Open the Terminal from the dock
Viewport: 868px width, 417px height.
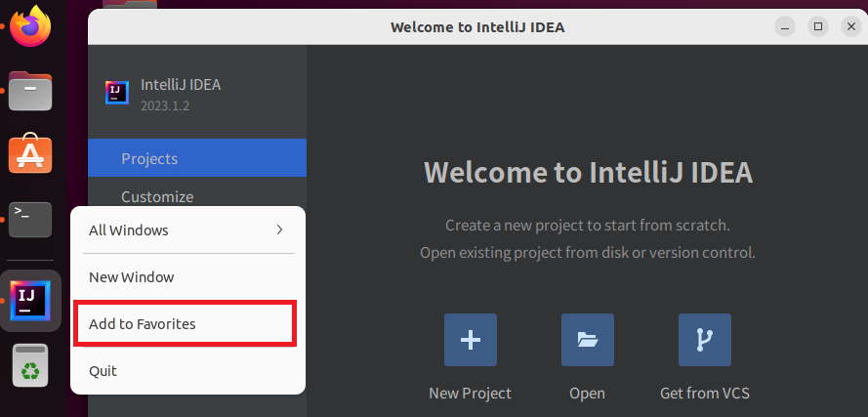pyautogui.click(x=30, y=220)
